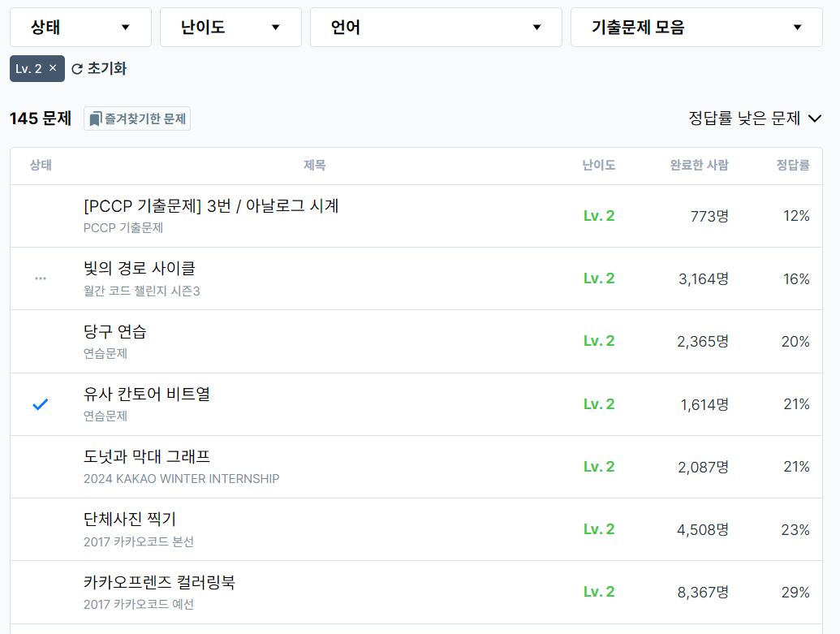The height and width of the screenshot is (634, 840).
Task: Expand the 언어 dropdown
Action: point(436,28)
